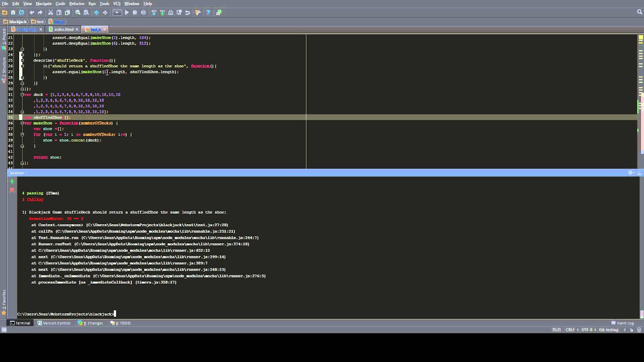Open the Edit menu
Viewport: 644px width, 362px height.
16,4
